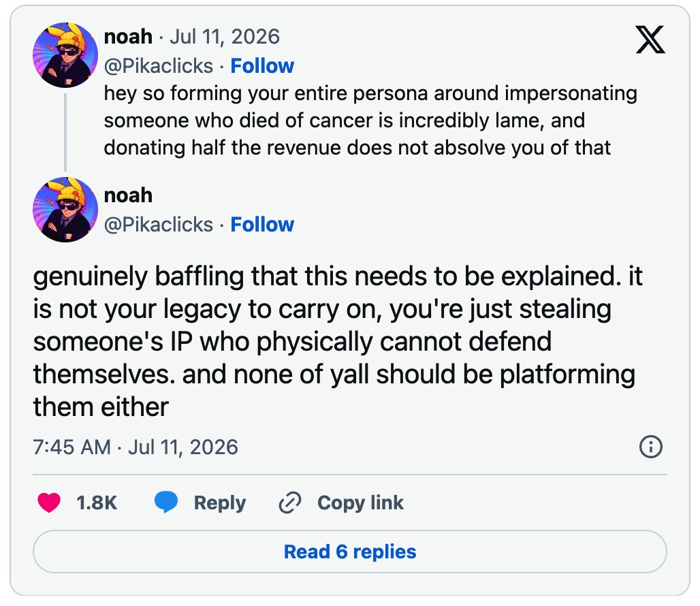Click the noah display name in first tweet
This screenshot has height=606, width=700.
tap(128, 37)
